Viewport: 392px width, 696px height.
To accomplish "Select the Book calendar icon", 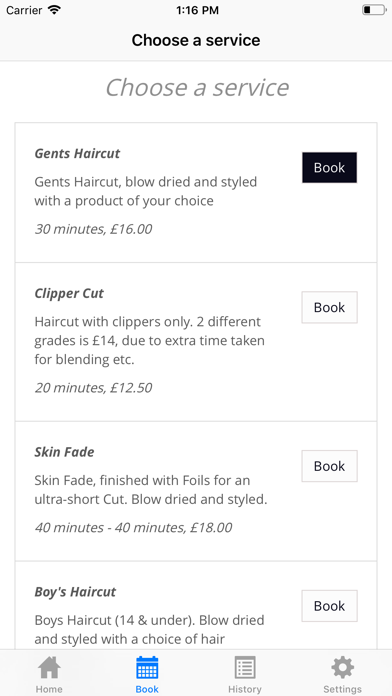I will pos(147,668).
